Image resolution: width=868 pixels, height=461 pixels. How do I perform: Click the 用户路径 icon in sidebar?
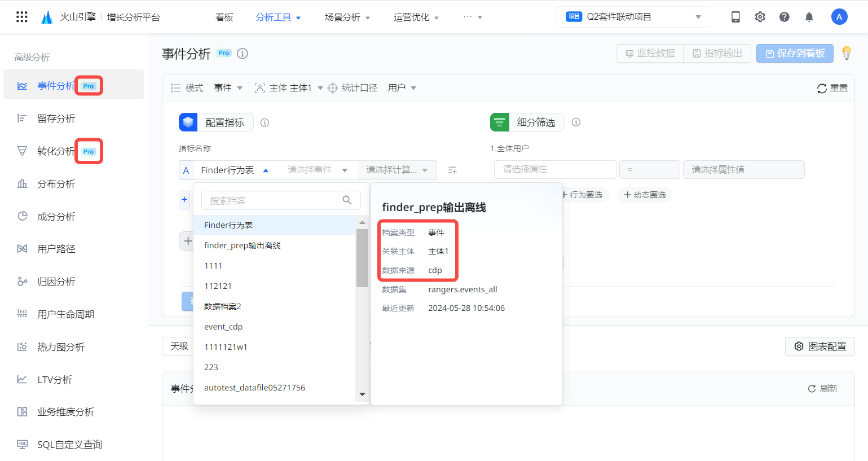(22, 249)
